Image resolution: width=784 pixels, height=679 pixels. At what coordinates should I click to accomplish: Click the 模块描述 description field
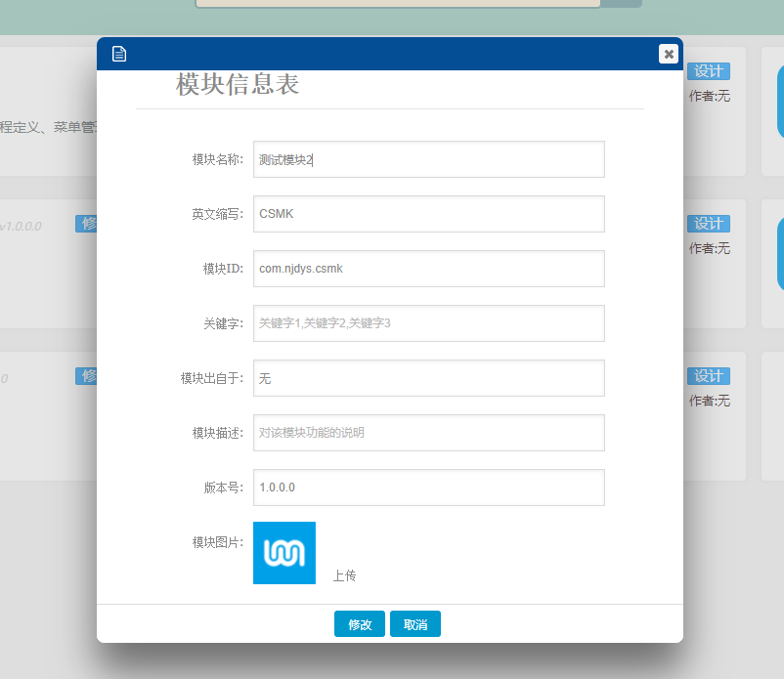click(428, 433)
